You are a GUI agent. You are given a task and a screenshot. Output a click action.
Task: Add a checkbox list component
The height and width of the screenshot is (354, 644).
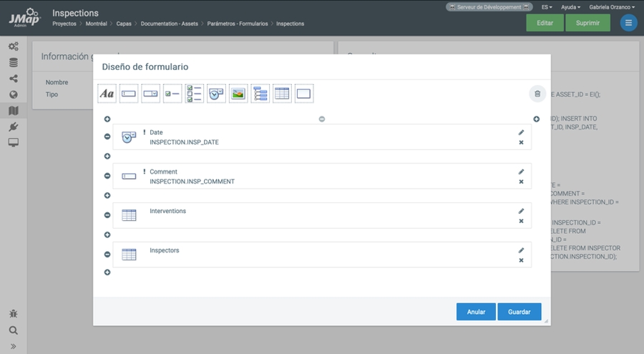195,94
